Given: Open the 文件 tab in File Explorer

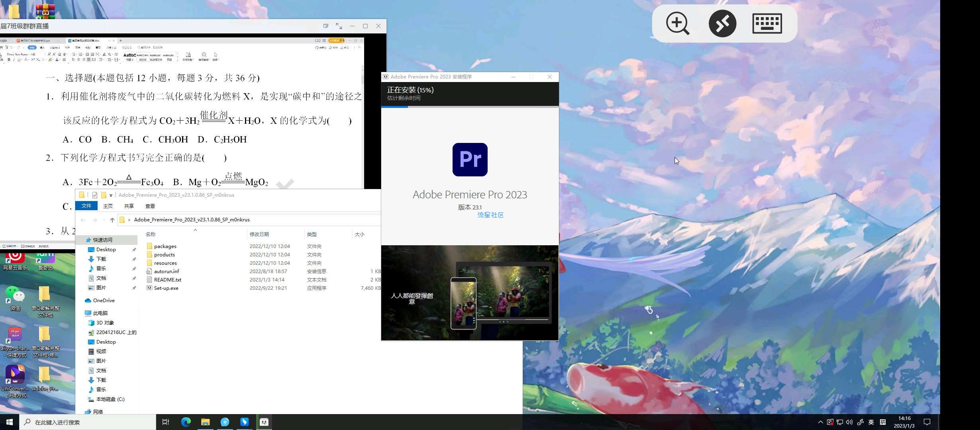Looking at the screenshot, I should click(x=86, y=206).
